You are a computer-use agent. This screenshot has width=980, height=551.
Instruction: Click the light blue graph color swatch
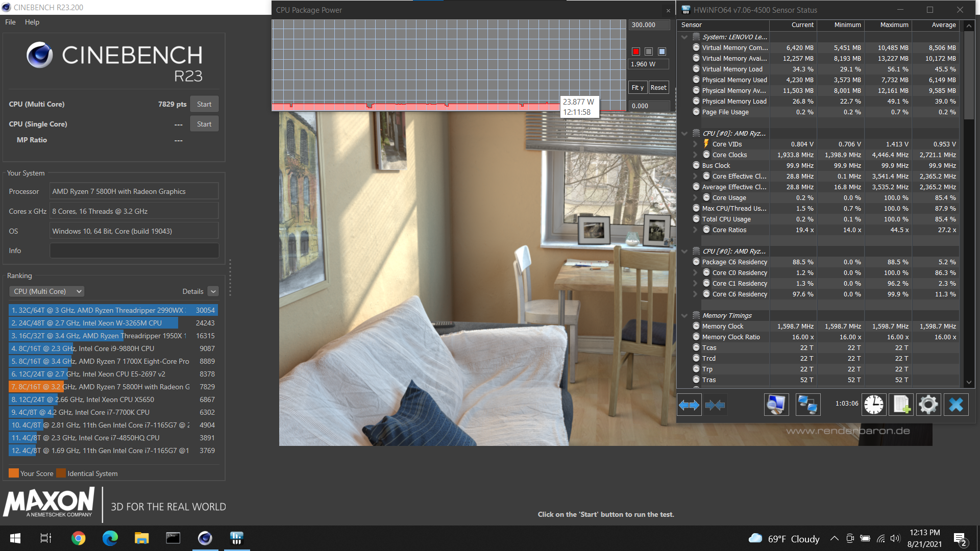tap(662, 52)
